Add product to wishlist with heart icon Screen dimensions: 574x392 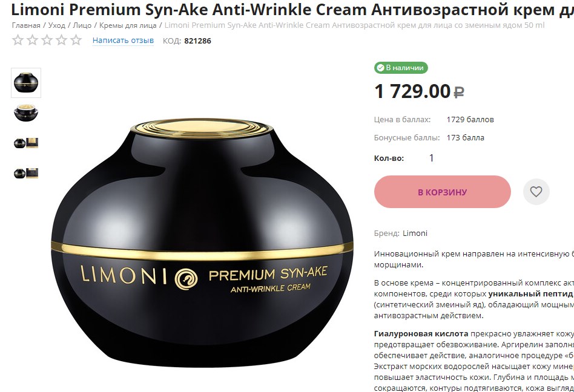[x=536, y=192]
